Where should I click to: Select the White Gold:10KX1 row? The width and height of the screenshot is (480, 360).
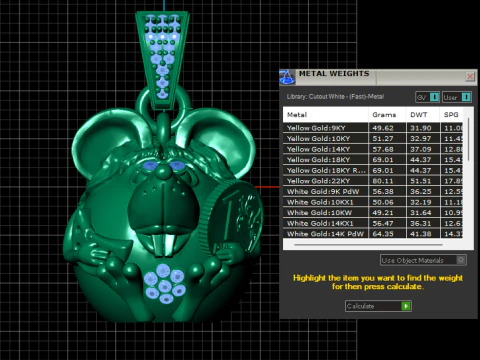coord(373,202)
